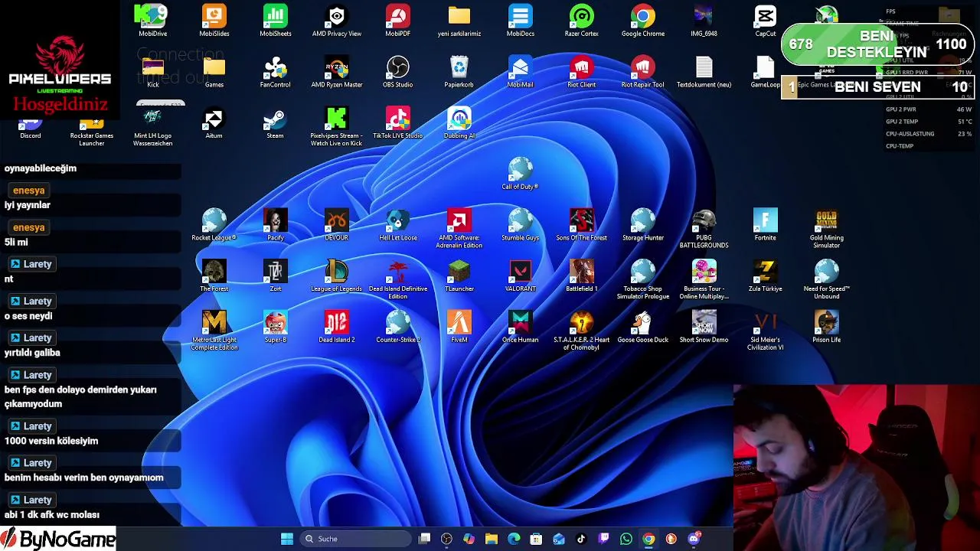Viewport: 980px width, 551px height.
Task: Launch Riot Client from the desktop
Action: click(x=582, y=72)
